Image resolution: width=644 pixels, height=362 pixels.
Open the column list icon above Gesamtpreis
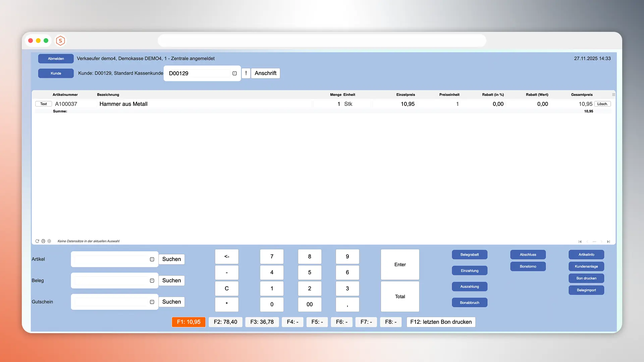pyautogui.click(x=613, y=95)
